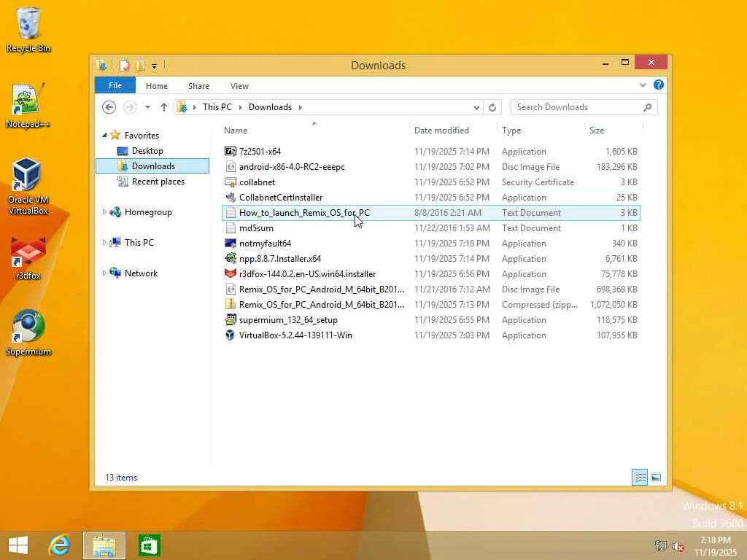Select the VirtualBox-5.2.44-139111-Win icon

[230, 335]
